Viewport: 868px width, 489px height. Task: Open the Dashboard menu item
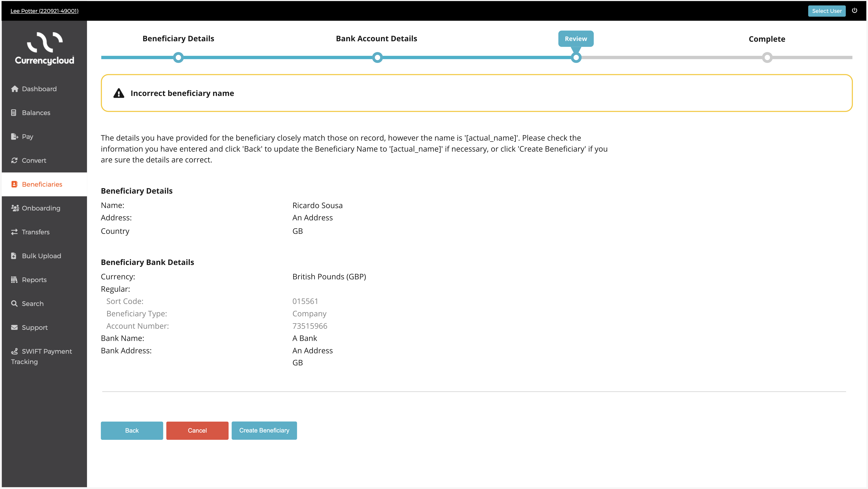[x=44, y=89]
